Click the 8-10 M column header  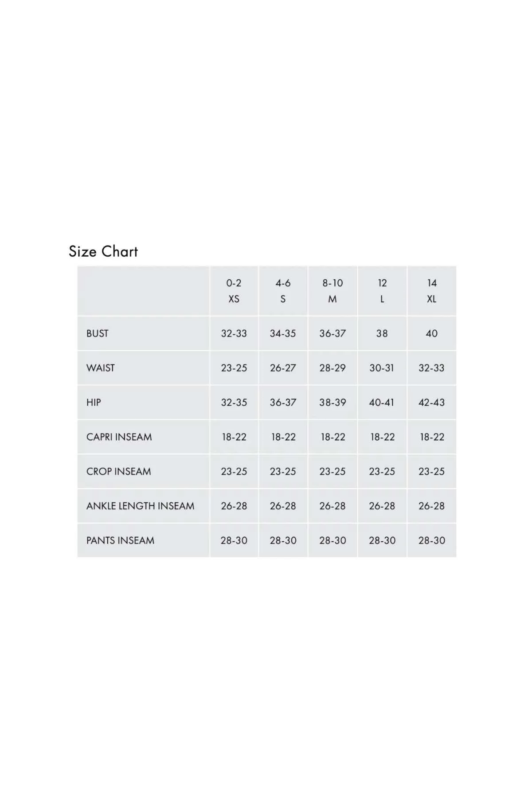tap(332, 291)
